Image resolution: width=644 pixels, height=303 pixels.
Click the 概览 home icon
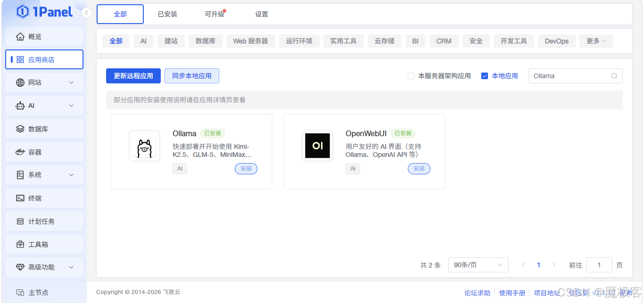pos(20,37)
